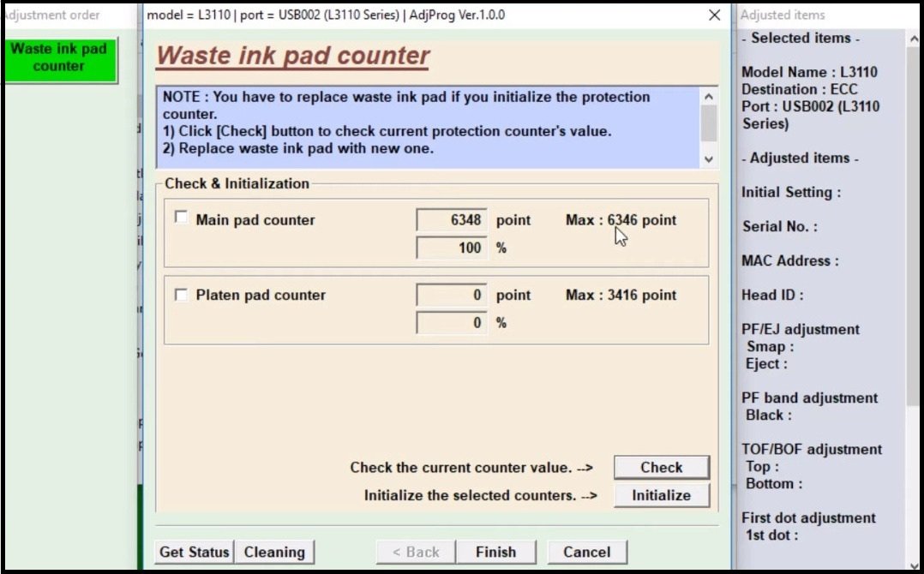Click 'Model Name : L3110' in Adjusted items
Image resolution: width=924 pixels, height=574 pixels.
point(809,73)
